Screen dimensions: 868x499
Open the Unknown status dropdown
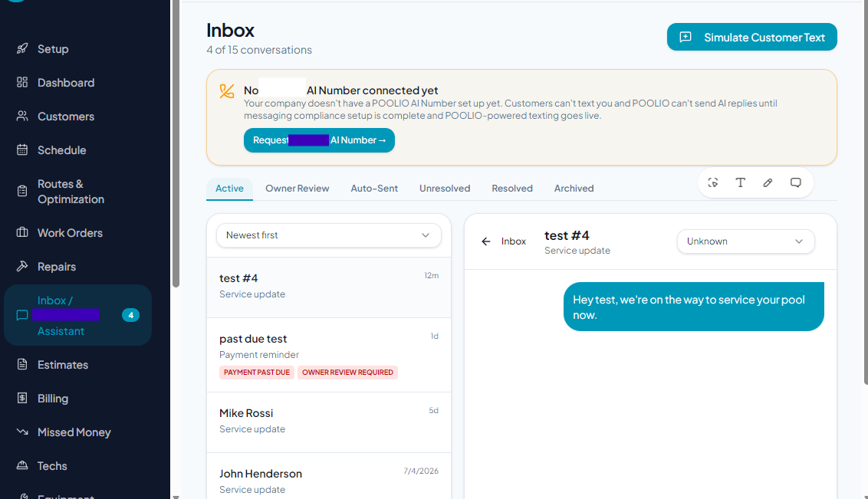coord(745,241)
